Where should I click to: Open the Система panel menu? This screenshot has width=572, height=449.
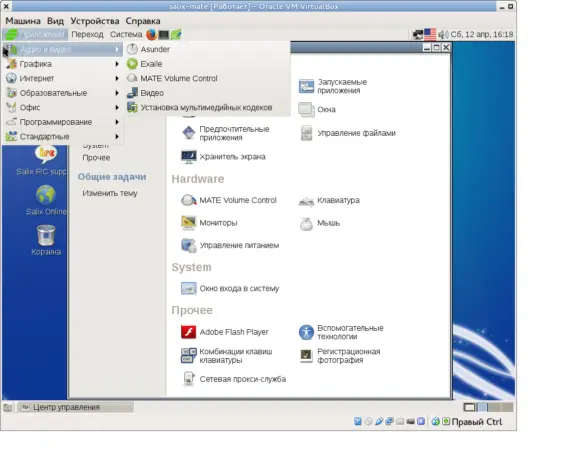coord(126,34)
